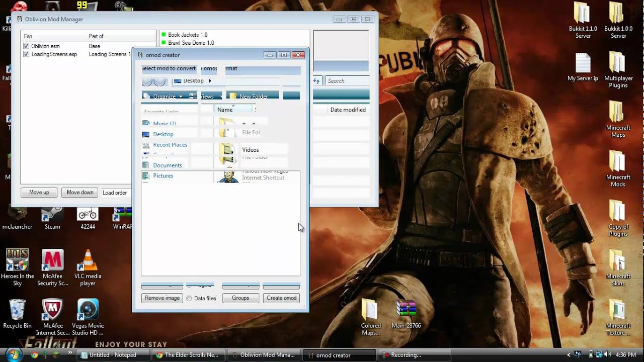This screenshot has height=362, width=644.
Task: Open Minecraft Maps folder
Action: (618, 119)
